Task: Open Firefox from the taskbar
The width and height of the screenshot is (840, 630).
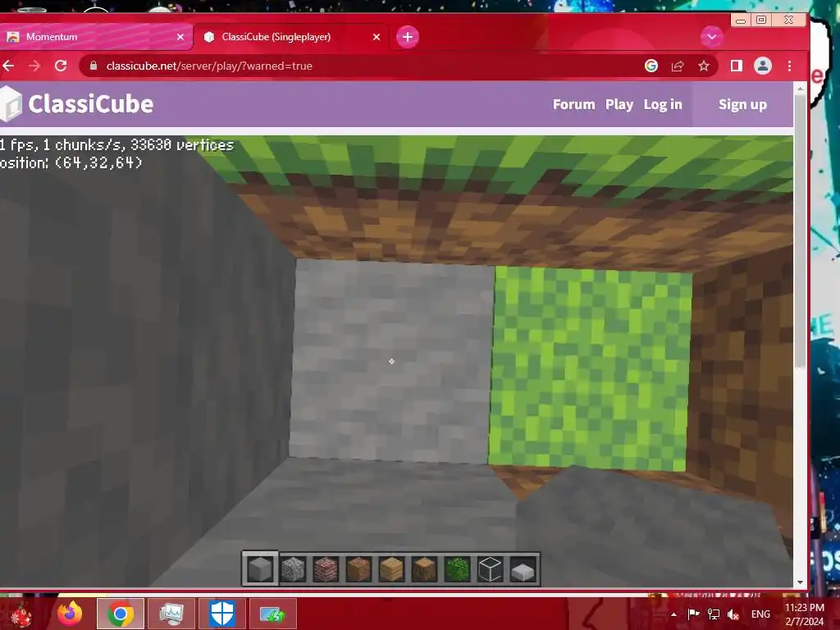Action: coord(70,614)
